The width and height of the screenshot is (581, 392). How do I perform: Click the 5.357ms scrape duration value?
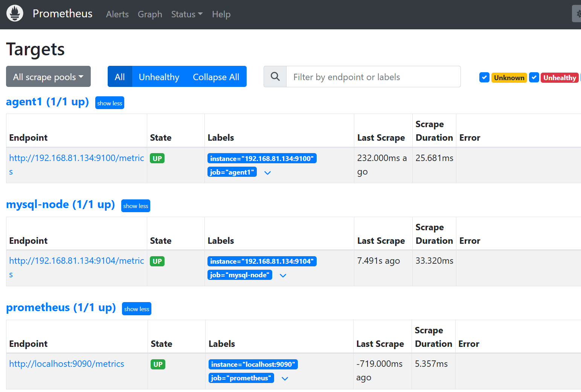tap(432, 364)
